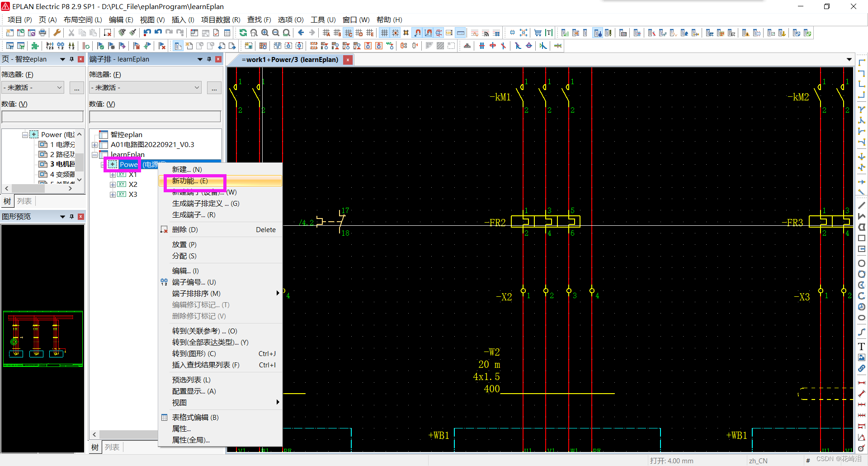Toggle pin on the page navigator panel
868x466 pixels.
(x=71, y=59)
